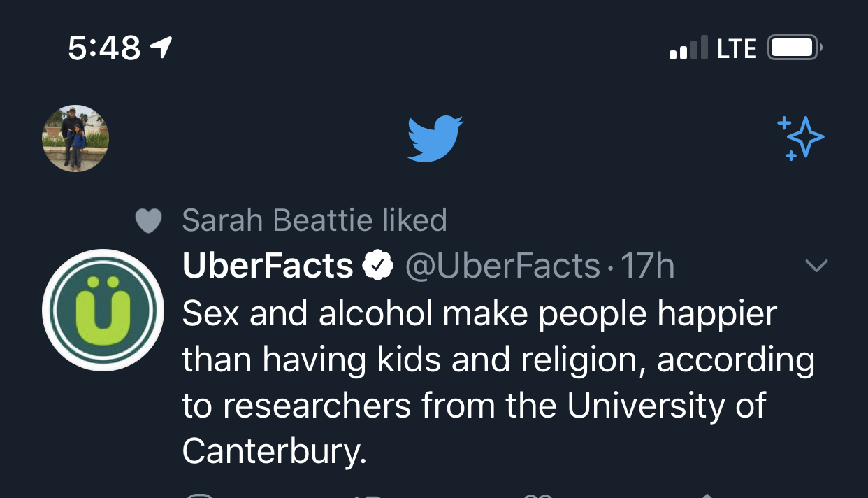The image size is (868, 498).
Task: Click the UberFacts verified badge
Action: click(x=378, y=266)
